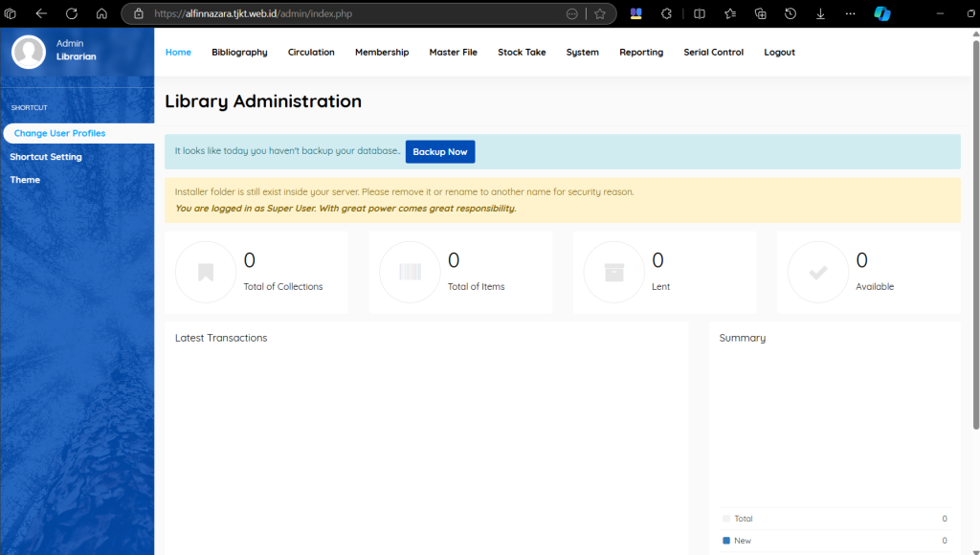Go to the Membership menu

(x=382, y=53)
